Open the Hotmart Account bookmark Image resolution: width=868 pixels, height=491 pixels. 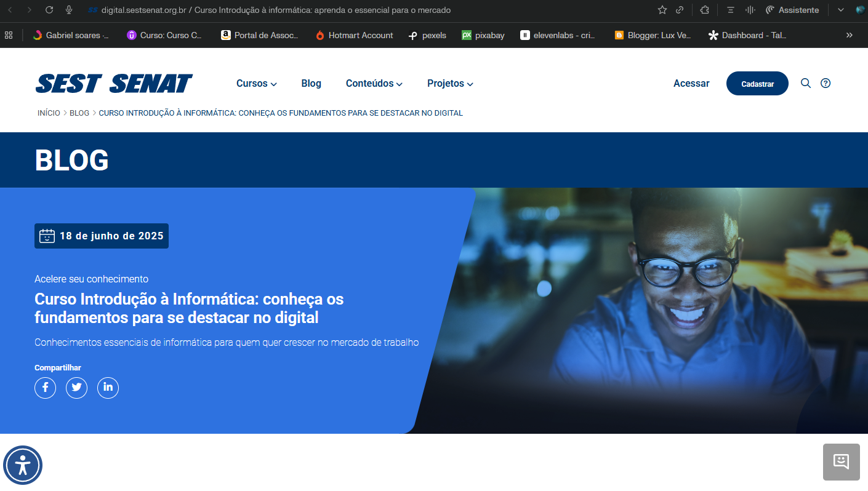point(354,35)
